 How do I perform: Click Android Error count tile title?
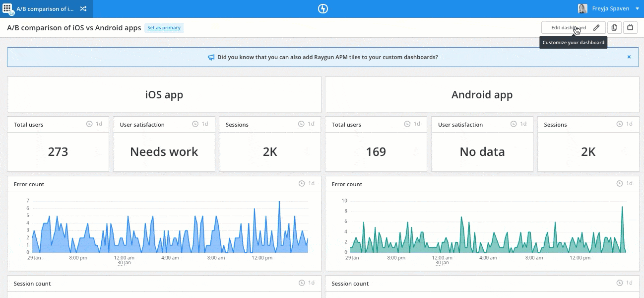[347, 184]
